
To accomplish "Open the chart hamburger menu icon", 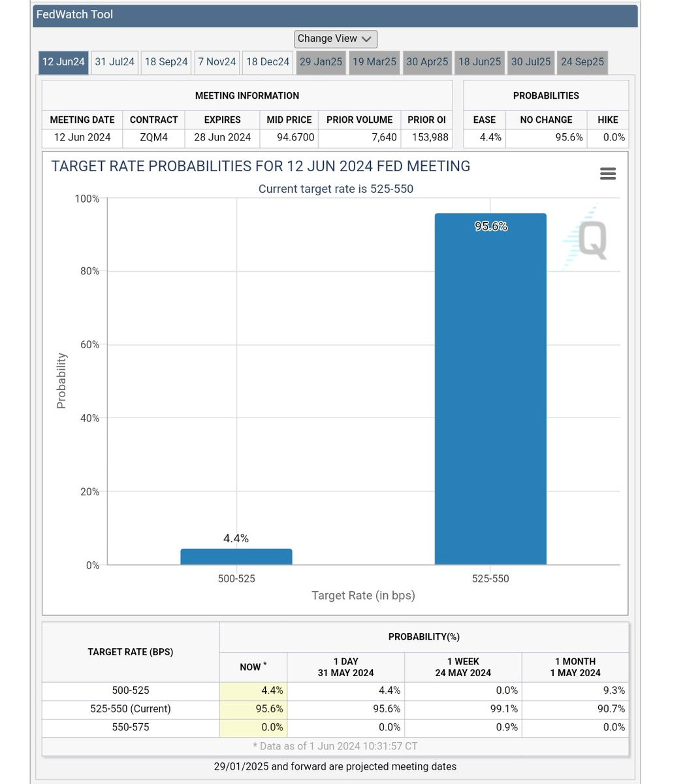I will (607, 174).
